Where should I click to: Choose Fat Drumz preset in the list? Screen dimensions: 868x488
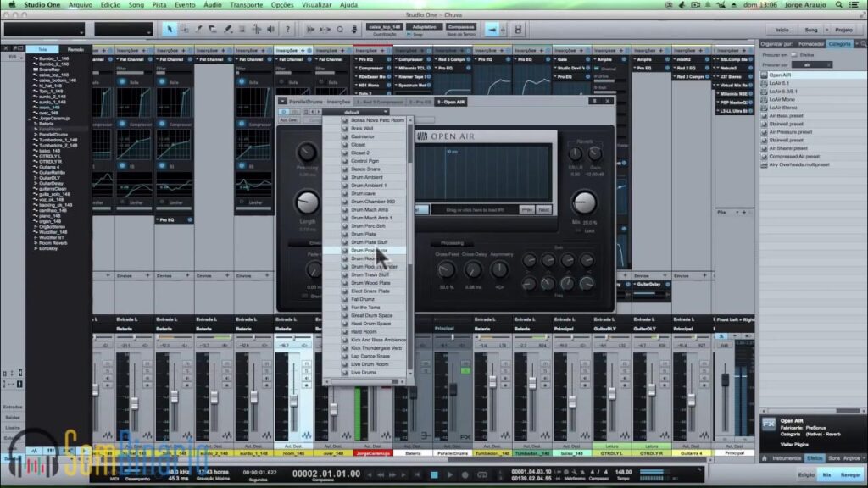(363, 299)
